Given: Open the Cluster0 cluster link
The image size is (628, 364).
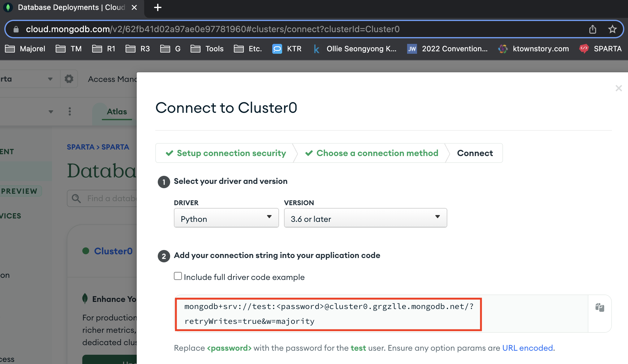Looking at the screenshot, I should (x=113, y=251).
